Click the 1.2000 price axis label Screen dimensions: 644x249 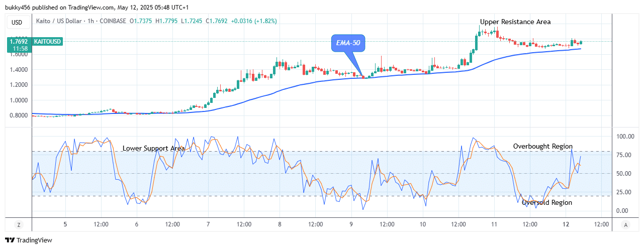18,85
